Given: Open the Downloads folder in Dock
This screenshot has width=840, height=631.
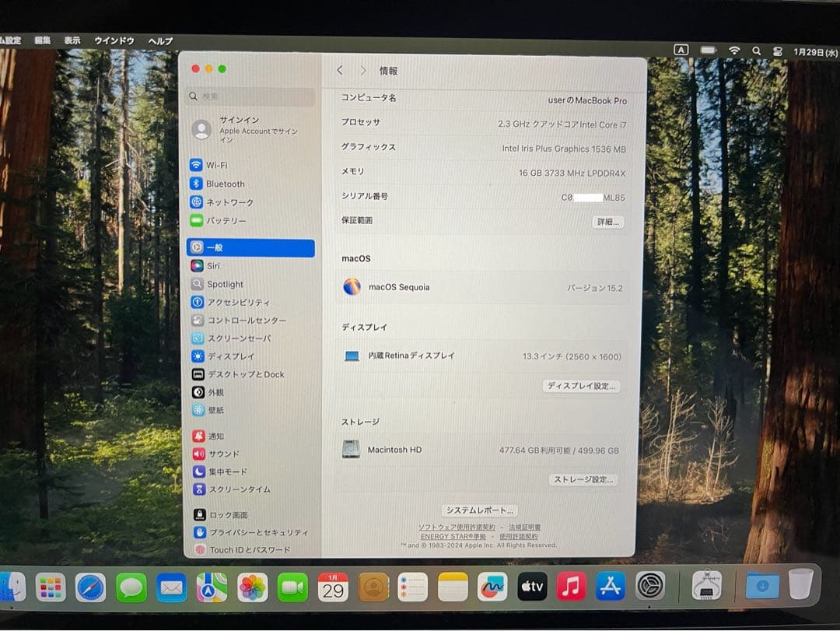Looking at the screenshot, I should point(761,585).
